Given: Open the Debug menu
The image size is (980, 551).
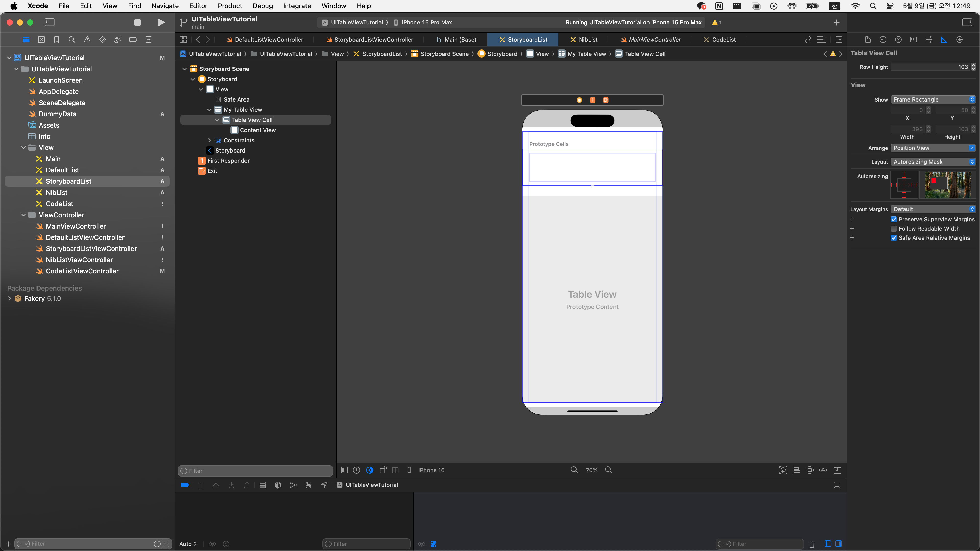Looking at the screenshot, I should coord(263,6).
